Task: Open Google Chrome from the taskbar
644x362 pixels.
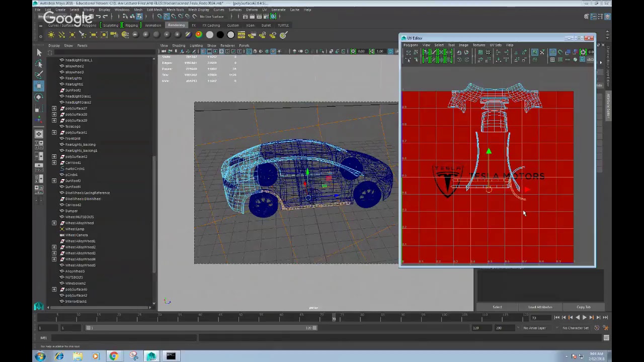Action: (x=114, y=356)
